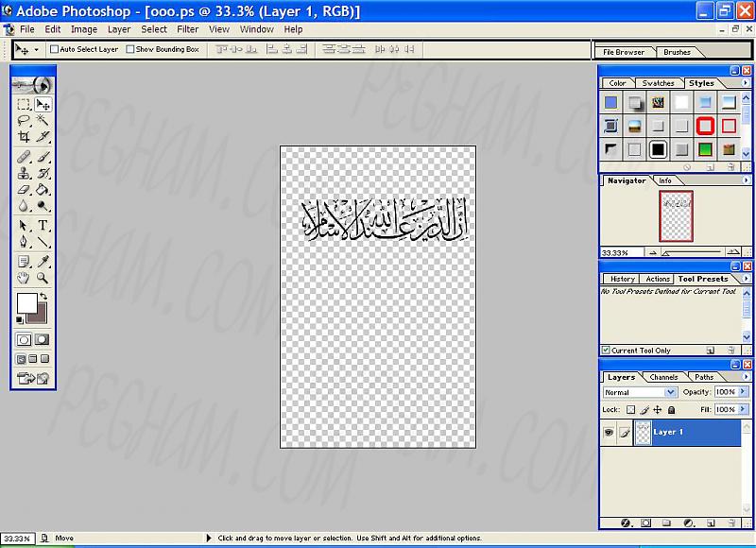Select the Hand tool
The width and height of the screenshot is (756, 548).
pyautogui.click(x=24, y=278)
